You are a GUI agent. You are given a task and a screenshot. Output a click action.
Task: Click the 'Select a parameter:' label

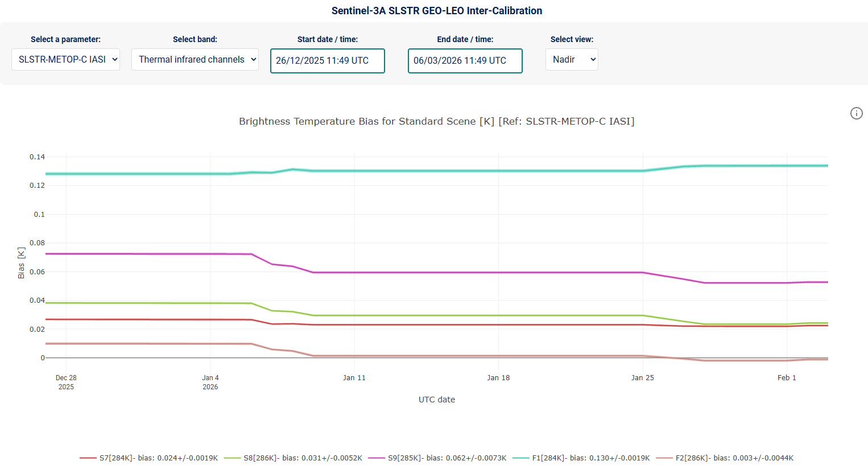pos(65,39)
